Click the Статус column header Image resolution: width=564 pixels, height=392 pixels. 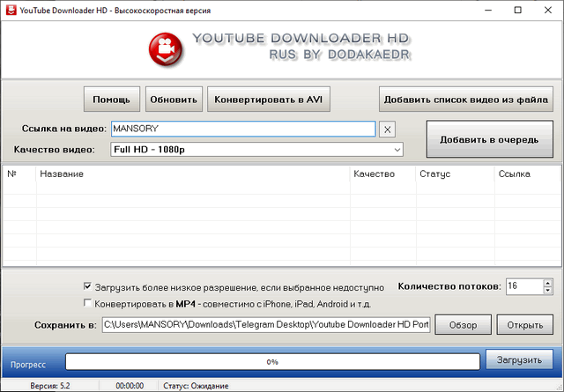click(455, 174)
